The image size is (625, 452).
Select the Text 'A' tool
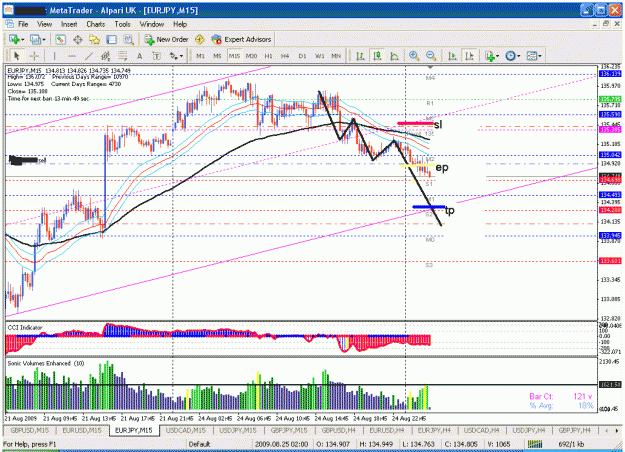coord(140,56)
